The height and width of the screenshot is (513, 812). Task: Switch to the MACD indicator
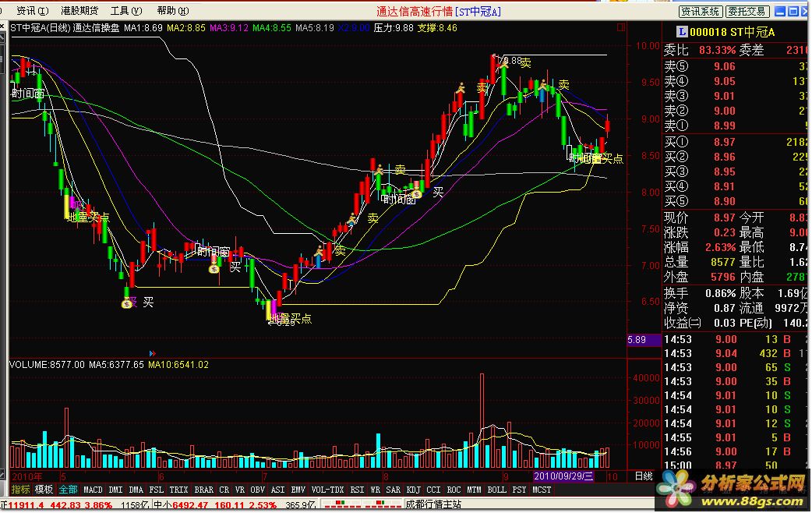(94, 490)
